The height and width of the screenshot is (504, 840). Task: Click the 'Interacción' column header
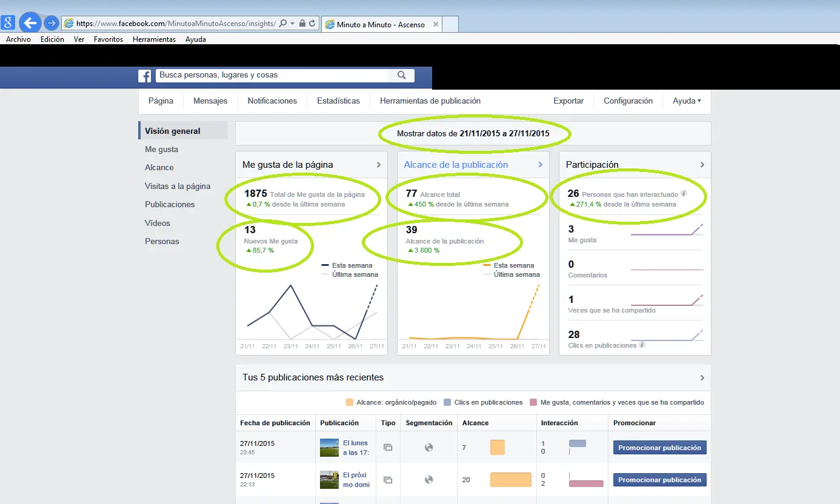(x=559, y=423)
